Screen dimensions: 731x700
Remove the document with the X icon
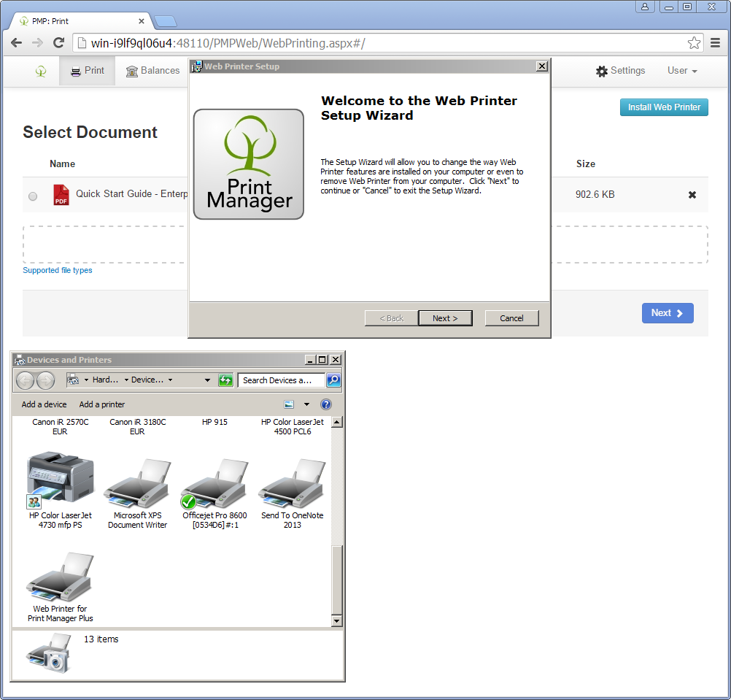tap(692, 195)
